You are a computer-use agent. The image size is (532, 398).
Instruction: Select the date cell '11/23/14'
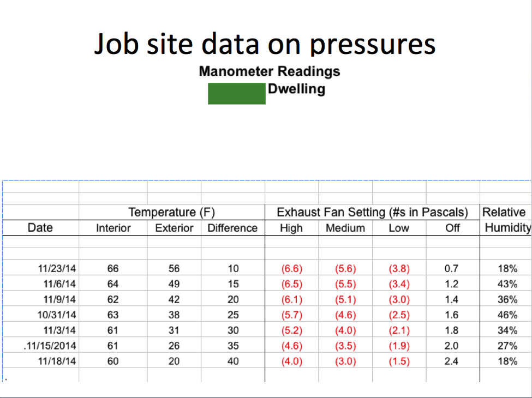tap(57, 269)
